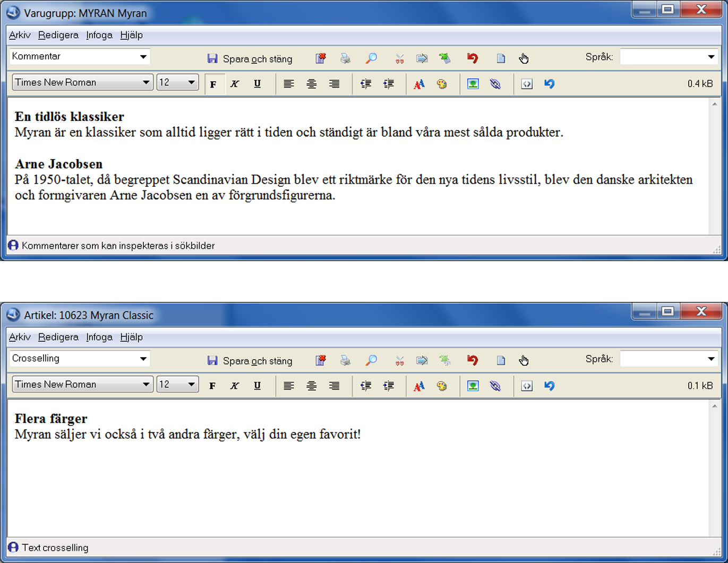Screen dimensions: 728x563
Task: Click Spara och stäng in Artikel window
Action: [x=250, y=360]
